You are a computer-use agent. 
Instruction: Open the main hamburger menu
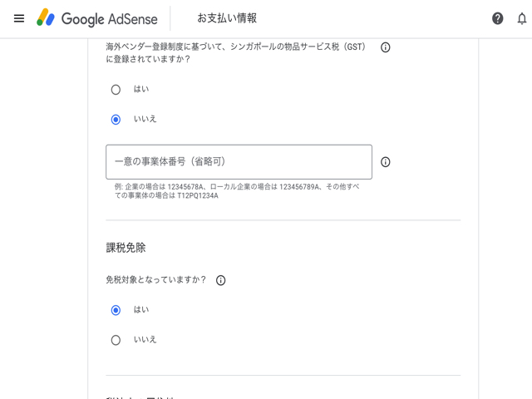pyautogui.click(x=19, y=18)
